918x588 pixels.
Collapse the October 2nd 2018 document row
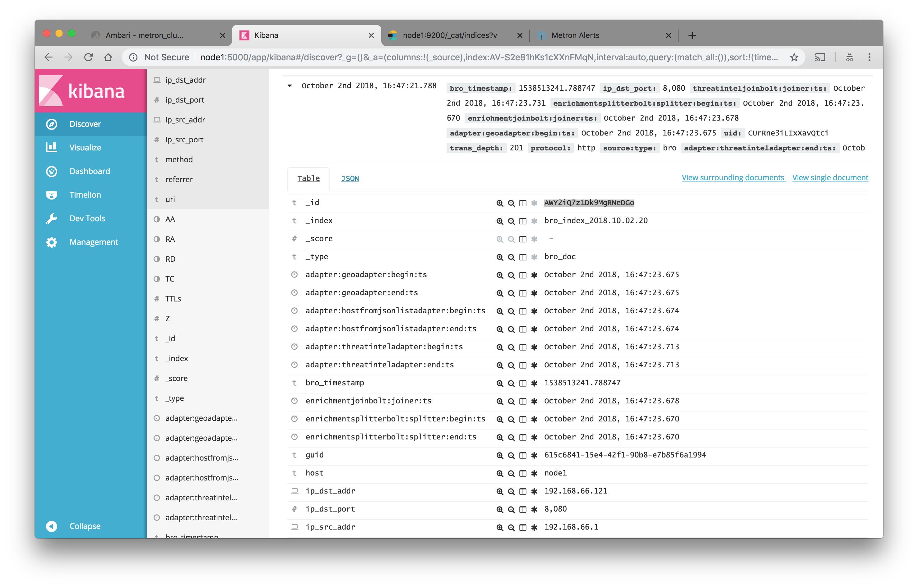[x=290, y=86]
